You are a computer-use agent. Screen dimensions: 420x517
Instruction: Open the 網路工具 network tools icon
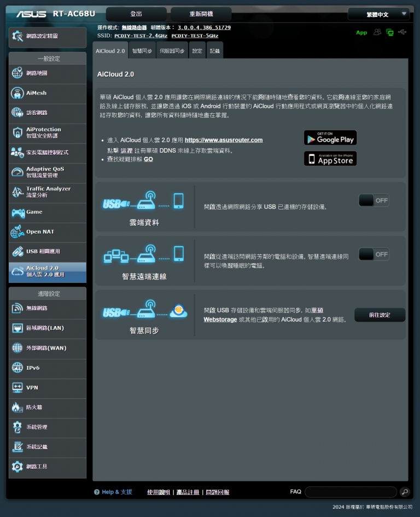click(x=17, y=467)
